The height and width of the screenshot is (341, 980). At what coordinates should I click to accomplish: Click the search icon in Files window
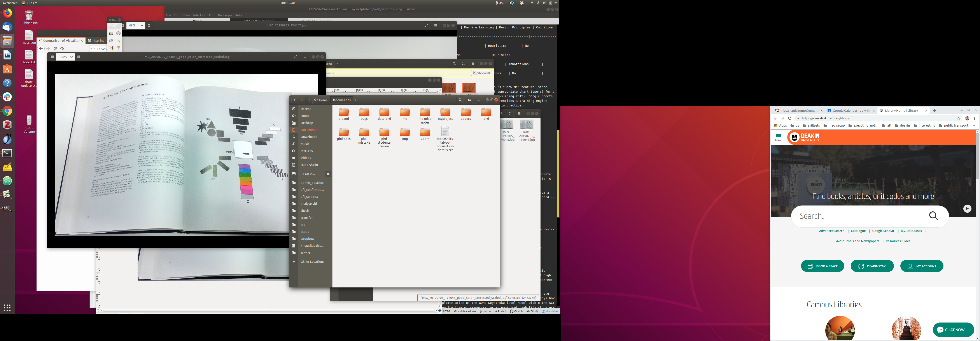point(460,100)
